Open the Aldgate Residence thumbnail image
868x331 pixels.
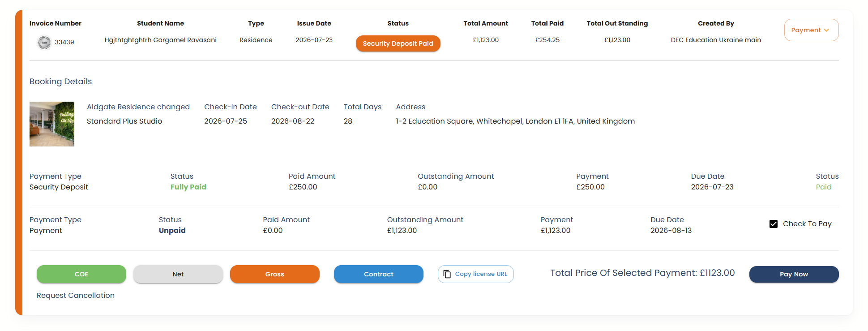pos(52,124)
